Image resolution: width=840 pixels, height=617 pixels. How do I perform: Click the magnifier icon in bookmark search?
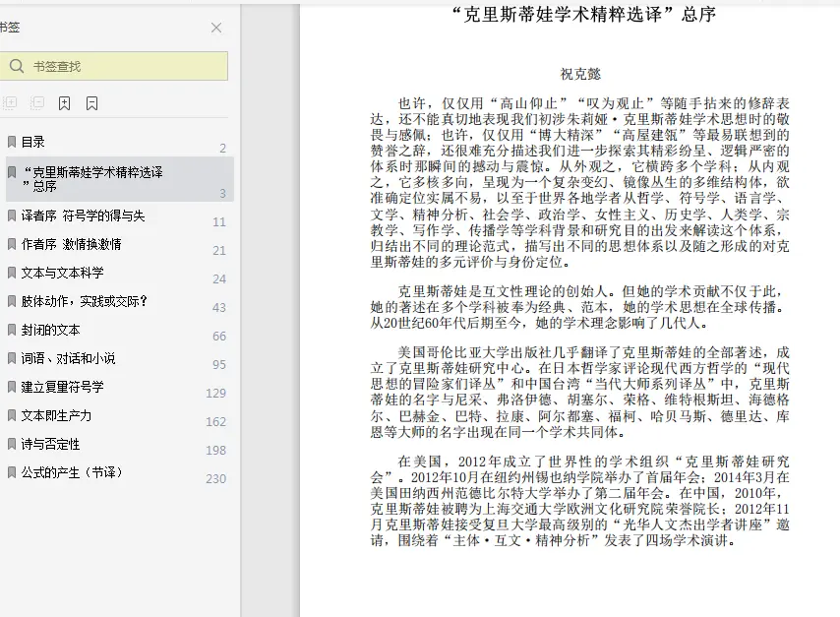[17, 66]
